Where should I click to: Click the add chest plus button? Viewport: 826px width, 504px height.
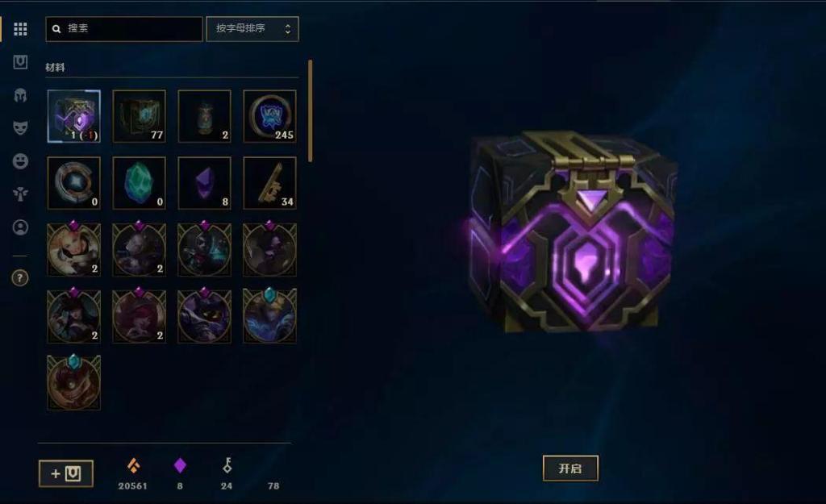tap(66, 473)
